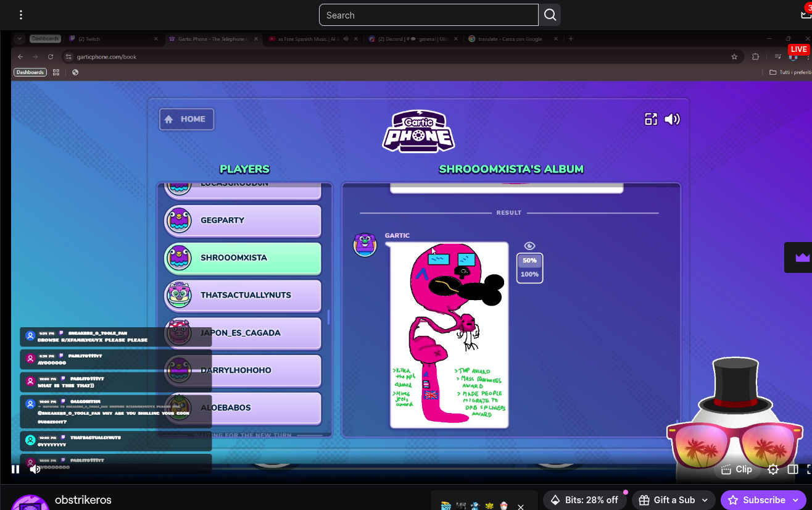This screenshot has height=510, width=812.
Task: Mute the Free Spanish Music tab audio
Action: click(346, 39)
